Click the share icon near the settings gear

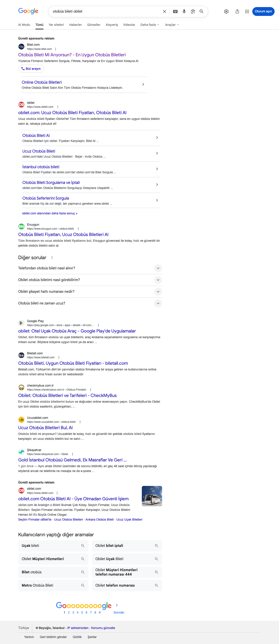tap(237, 11)
